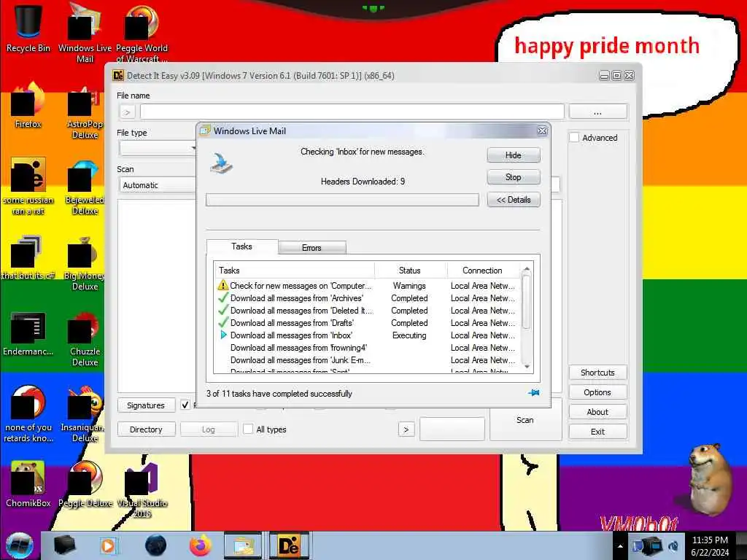Image resolution: width=747 pixels, height=560 pixels.
Task: Click the volume icon in system tray
Action: 673,546
